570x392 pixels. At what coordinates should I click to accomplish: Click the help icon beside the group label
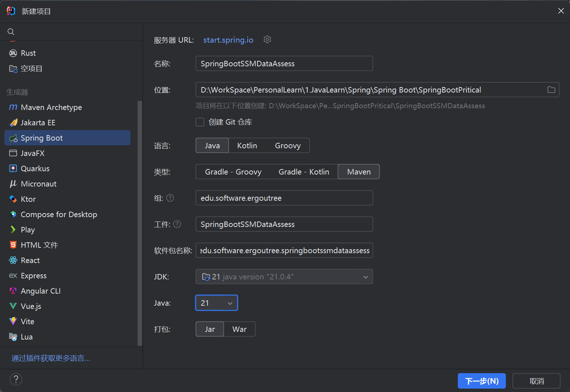pos(170,198)
